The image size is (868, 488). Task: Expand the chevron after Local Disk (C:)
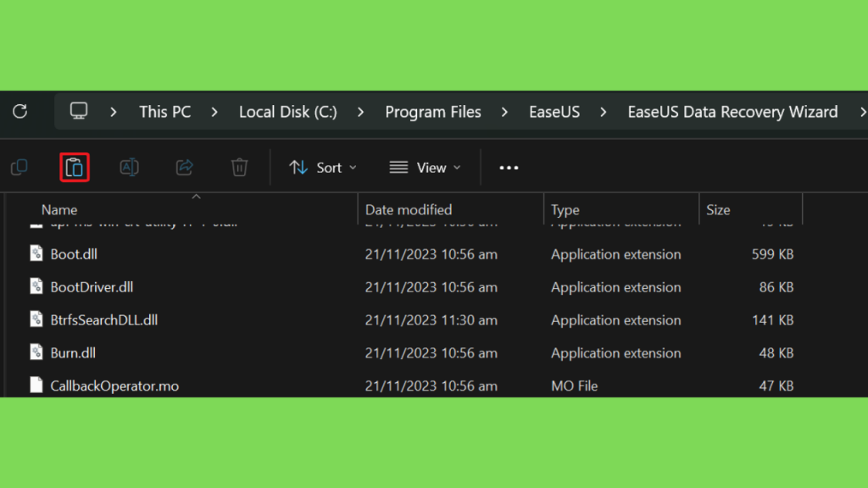pos(361,113)
